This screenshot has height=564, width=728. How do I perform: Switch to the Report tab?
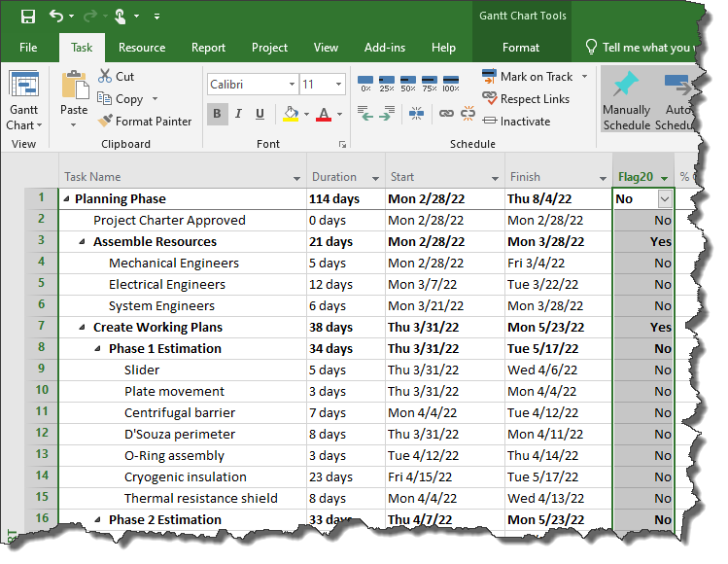pyautogui.click(x=208, y=48)
